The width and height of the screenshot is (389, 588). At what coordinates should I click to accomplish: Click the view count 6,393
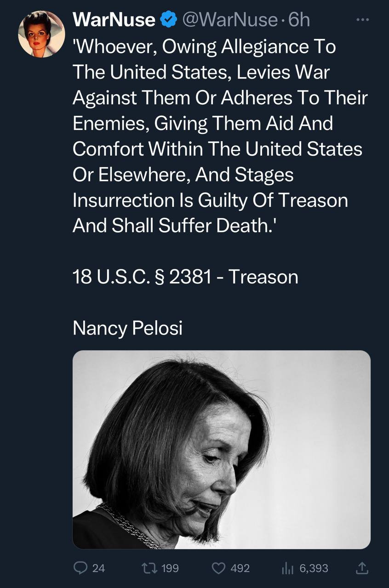coord(314,568)
